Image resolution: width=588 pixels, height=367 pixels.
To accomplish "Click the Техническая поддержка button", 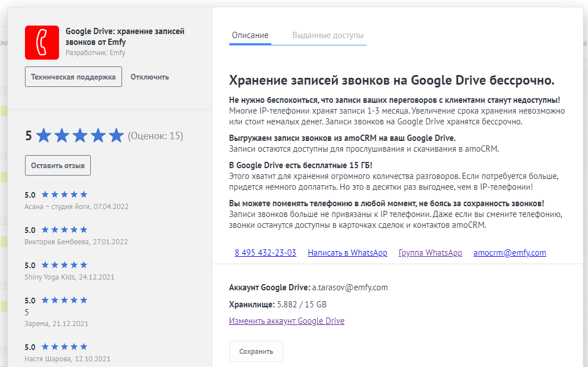I will [x=74, y=77].
